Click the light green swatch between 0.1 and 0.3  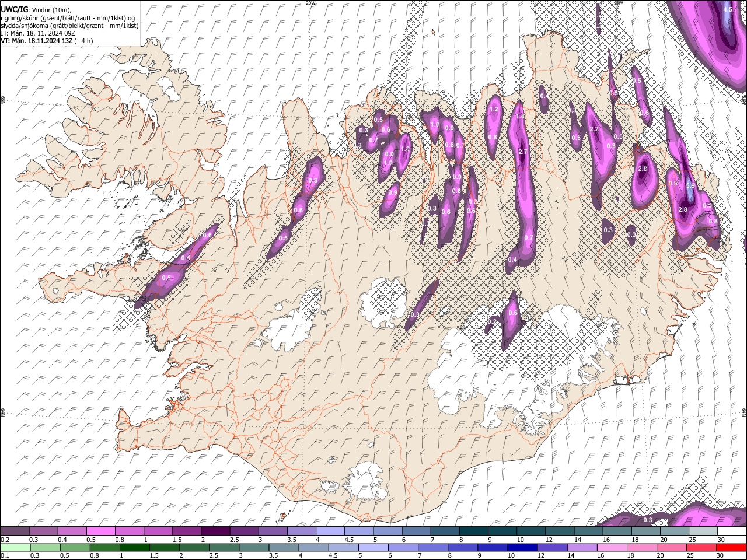(x=16, y=547)
